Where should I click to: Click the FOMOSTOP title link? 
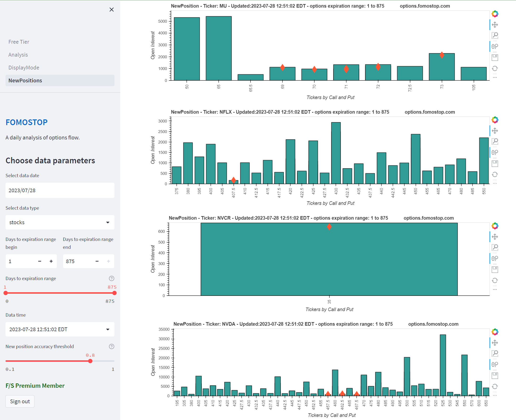(27, 122)
